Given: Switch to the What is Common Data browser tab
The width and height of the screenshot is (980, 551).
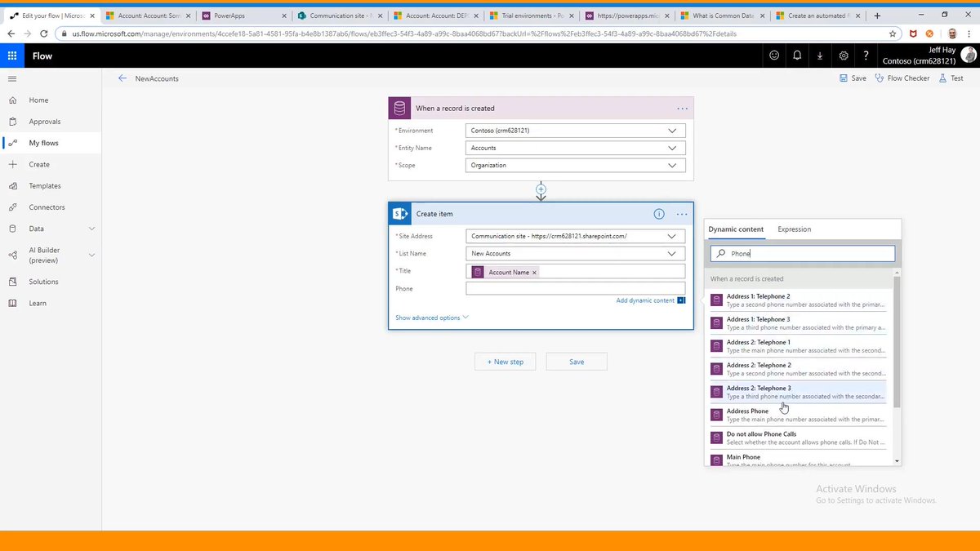Looking at the screenshot, I should pos(723,16).
